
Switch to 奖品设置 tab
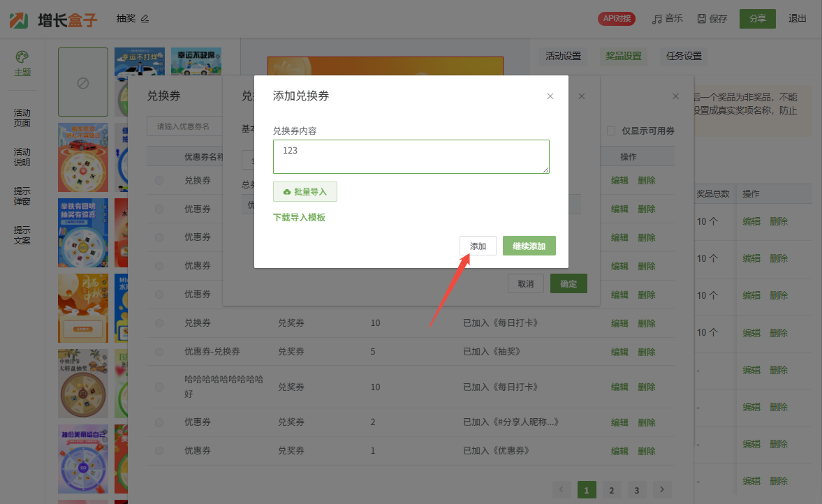(624, 56)
